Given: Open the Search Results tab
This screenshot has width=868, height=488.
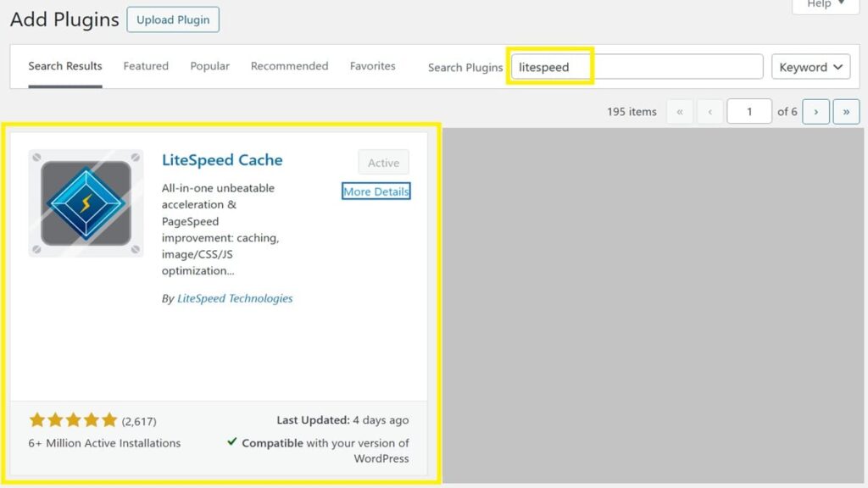Looking at the screenshot, I should coord(65,66).
